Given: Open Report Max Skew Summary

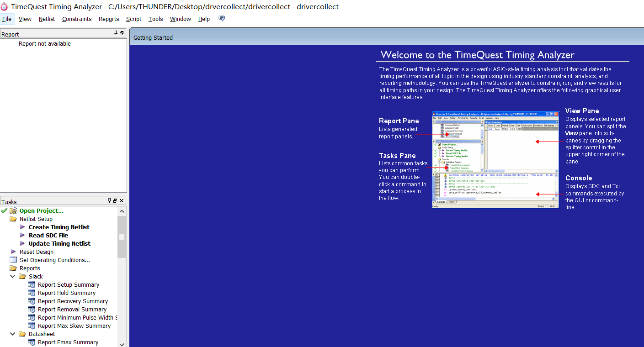Looking at the screenshot, I should 74,326.
